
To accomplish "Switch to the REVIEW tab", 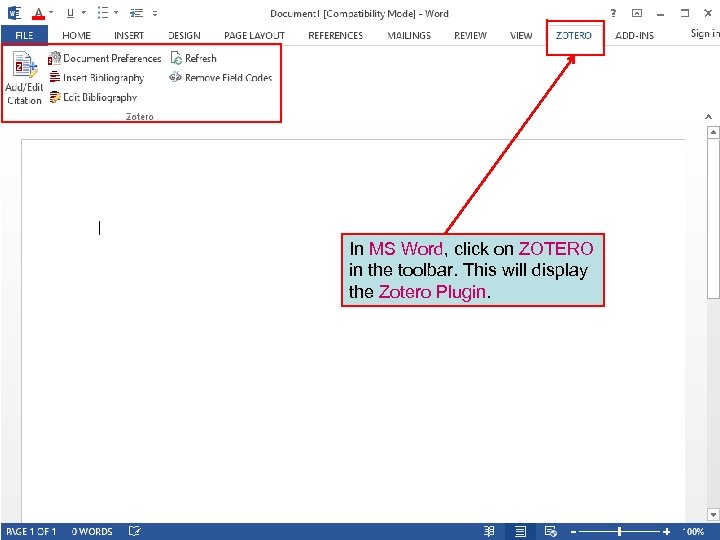I will (470, 35).
